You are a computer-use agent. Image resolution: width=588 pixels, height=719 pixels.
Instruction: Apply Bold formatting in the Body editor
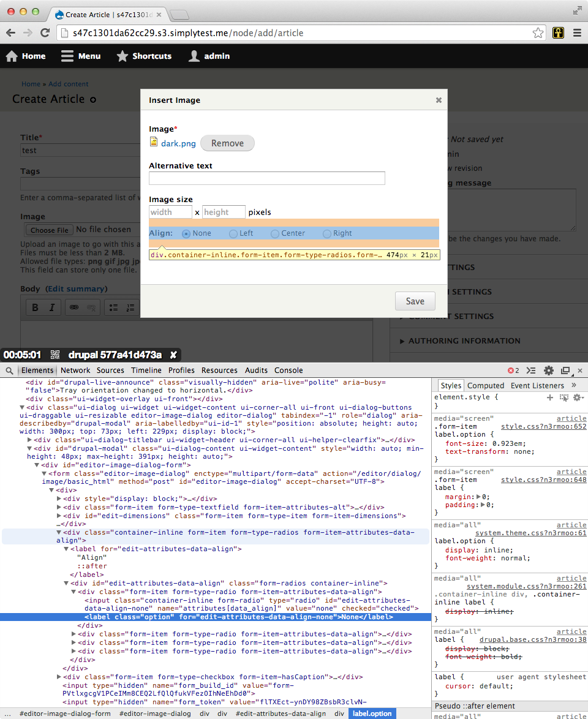35,307
